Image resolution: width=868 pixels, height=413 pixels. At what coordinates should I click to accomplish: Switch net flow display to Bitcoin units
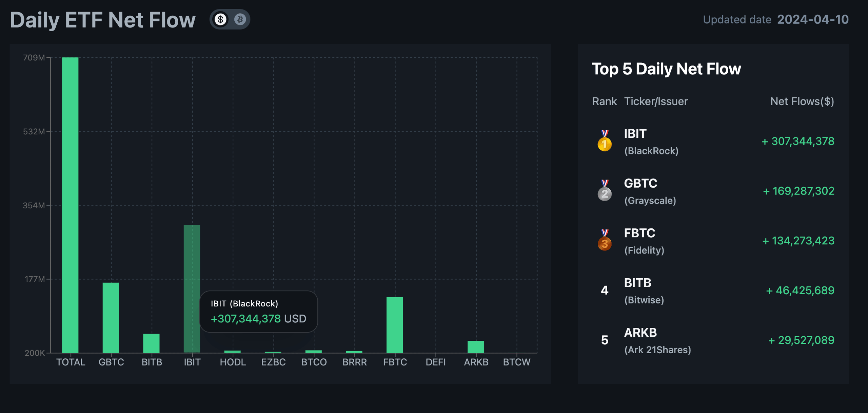click(240, 19)
